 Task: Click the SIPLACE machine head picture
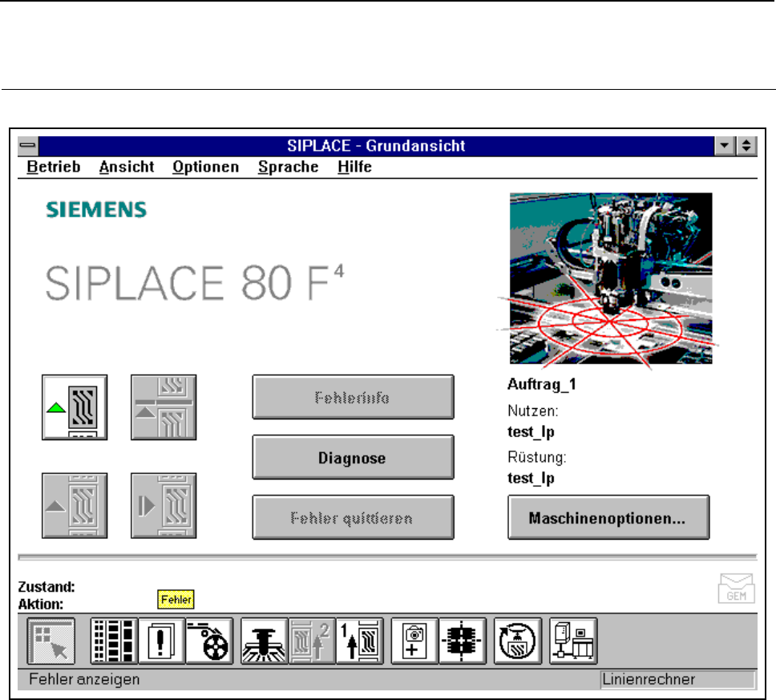click(610, 279)
